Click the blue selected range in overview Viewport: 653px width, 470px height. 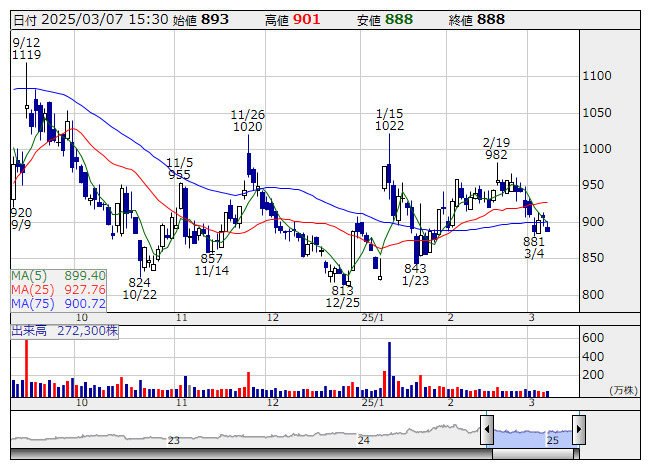[533, 438]
